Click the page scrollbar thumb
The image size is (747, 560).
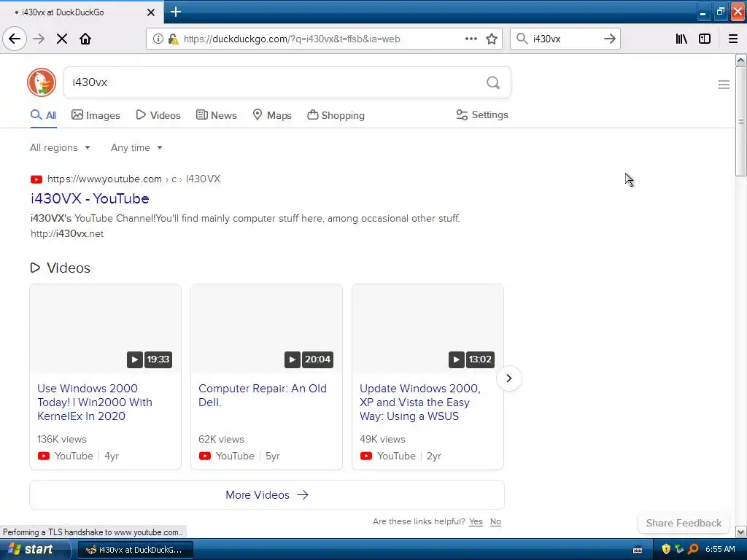[740, 122]
